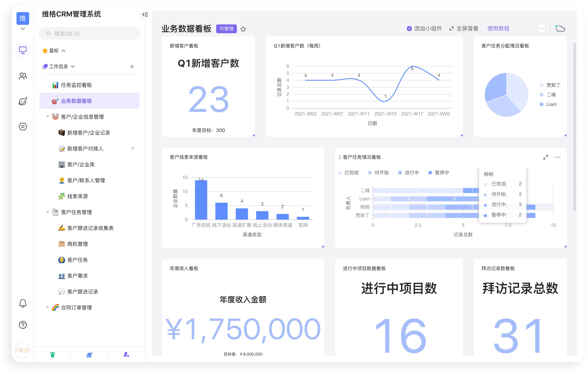This screenshot has width=588, height=374.
Task: Open the dashboards screen icon in left sidebar
Action: (x=23, y=50)
